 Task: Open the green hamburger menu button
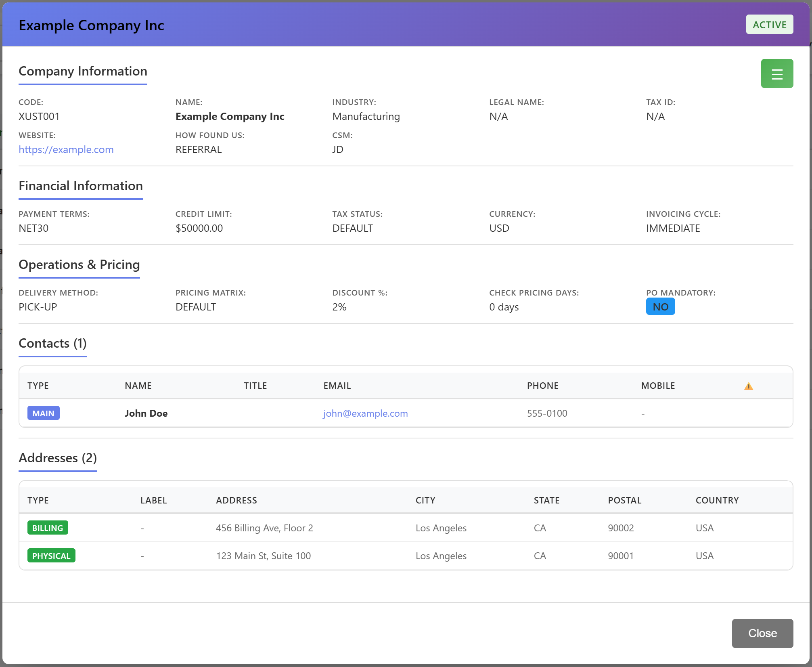point(776,73)
